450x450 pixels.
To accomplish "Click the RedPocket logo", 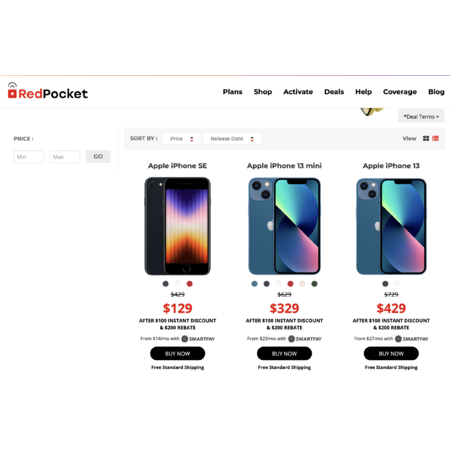I will (x=48, y=91).
